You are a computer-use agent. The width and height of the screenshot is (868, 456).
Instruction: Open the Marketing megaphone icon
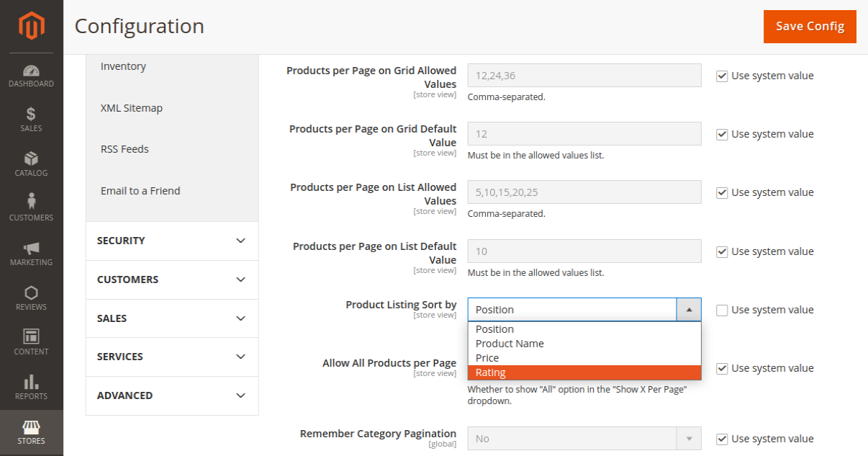click(x=31, y=248)
